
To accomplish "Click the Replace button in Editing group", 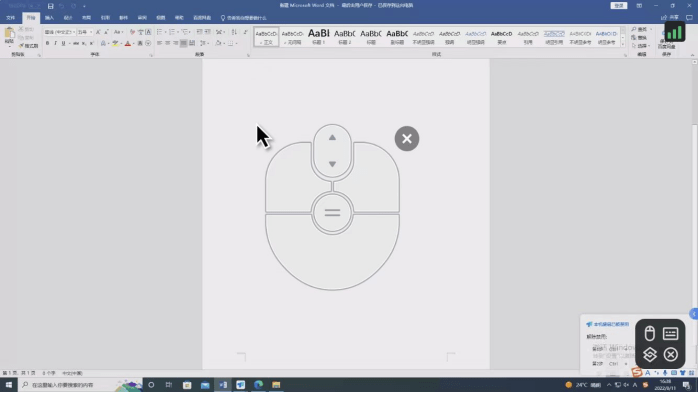I will 639,38.
